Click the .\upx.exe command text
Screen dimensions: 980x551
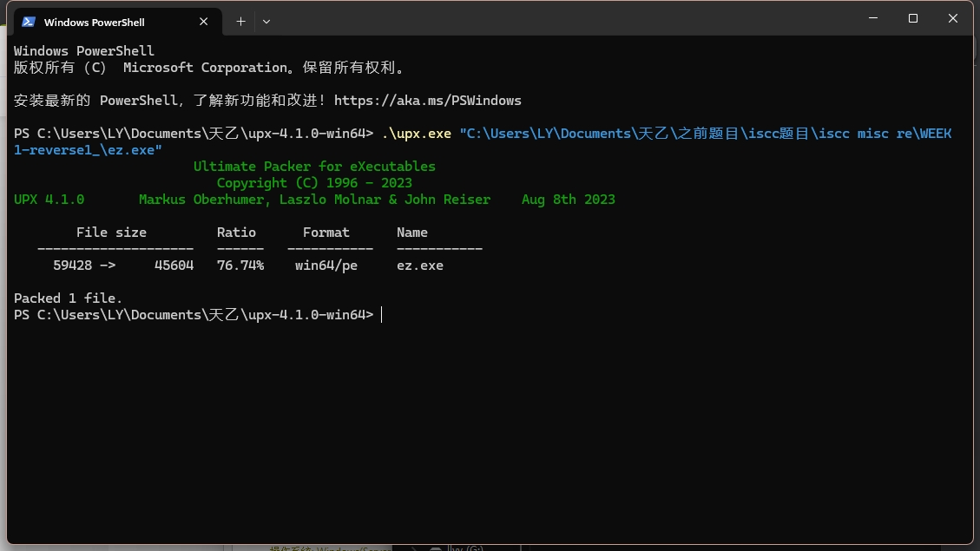click(x=417, y=134)
